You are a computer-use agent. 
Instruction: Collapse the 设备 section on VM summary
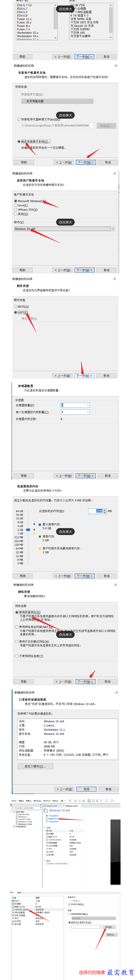pyautogui.click(x=46, y=828)
